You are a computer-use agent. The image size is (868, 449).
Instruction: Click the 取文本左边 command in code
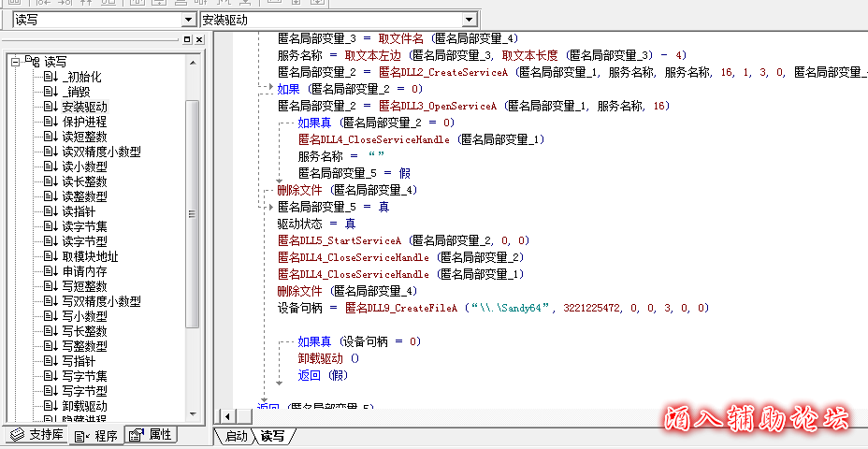(371, 55)
